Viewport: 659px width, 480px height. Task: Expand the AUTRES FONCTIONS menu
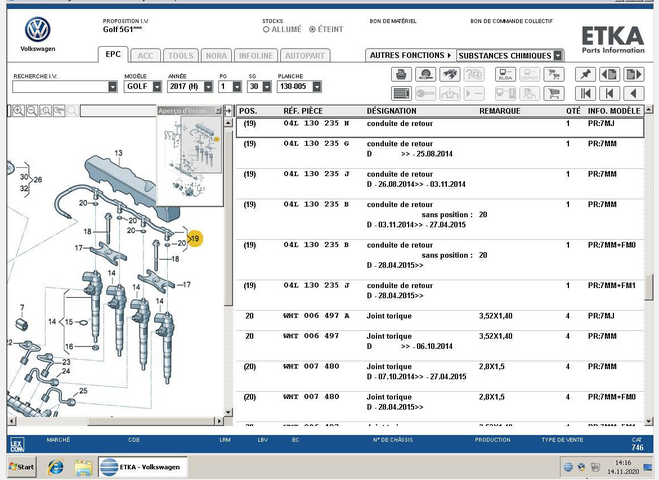[410, 55]
